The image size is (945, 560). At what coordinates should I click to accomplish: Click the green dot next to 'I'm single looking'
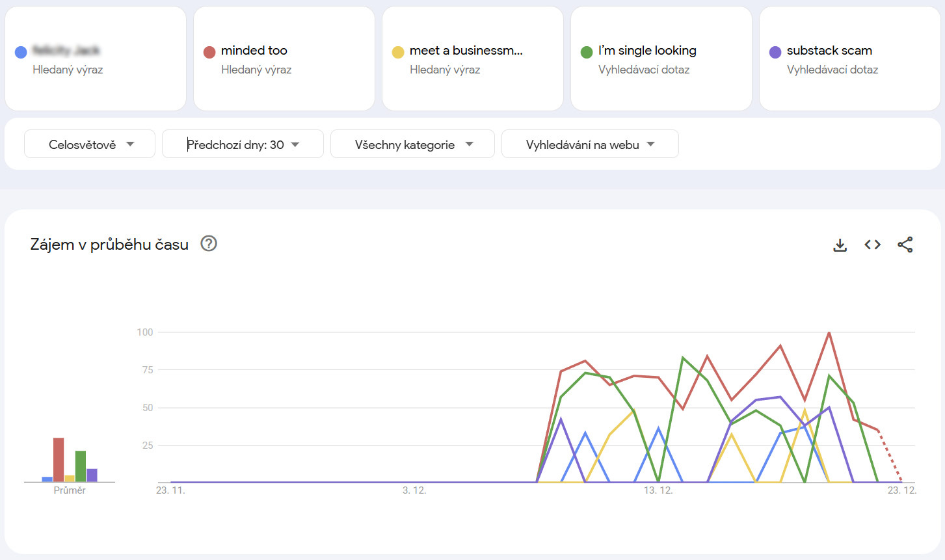click(x=586, y=51)
